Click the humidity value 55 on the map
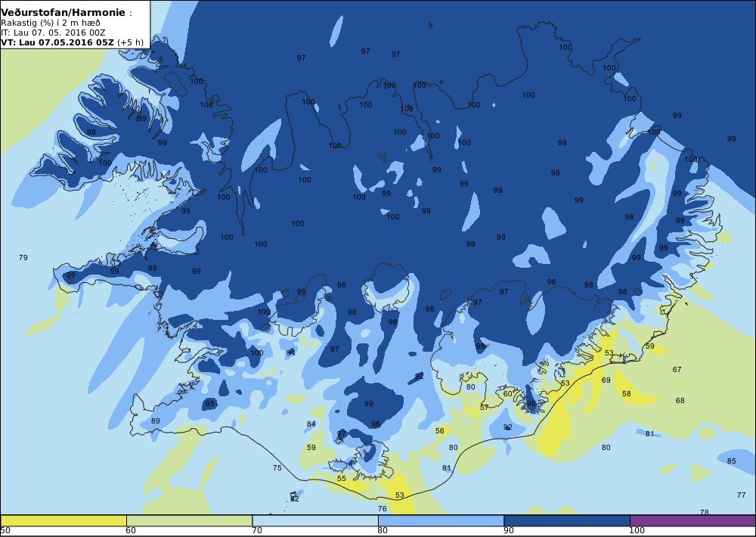The height and width of the screenshot is (537, 756). click(342, 479)
